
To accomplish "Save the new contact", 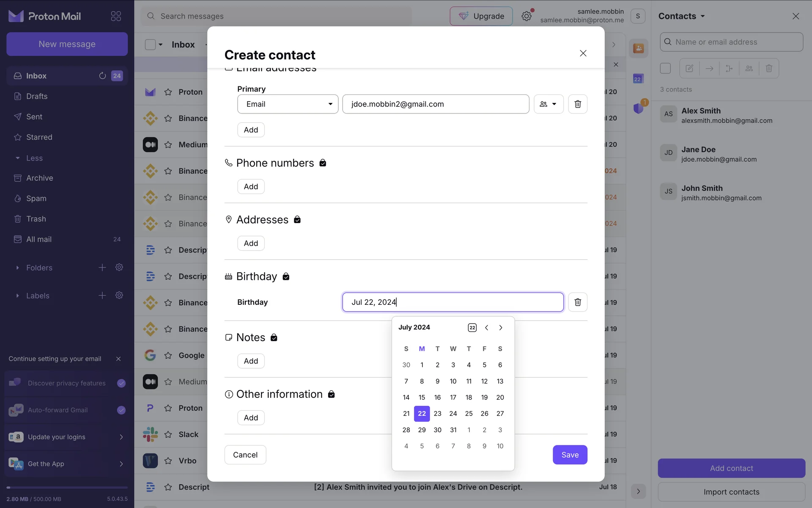I will pyautogui.click(x=570, y=455).
